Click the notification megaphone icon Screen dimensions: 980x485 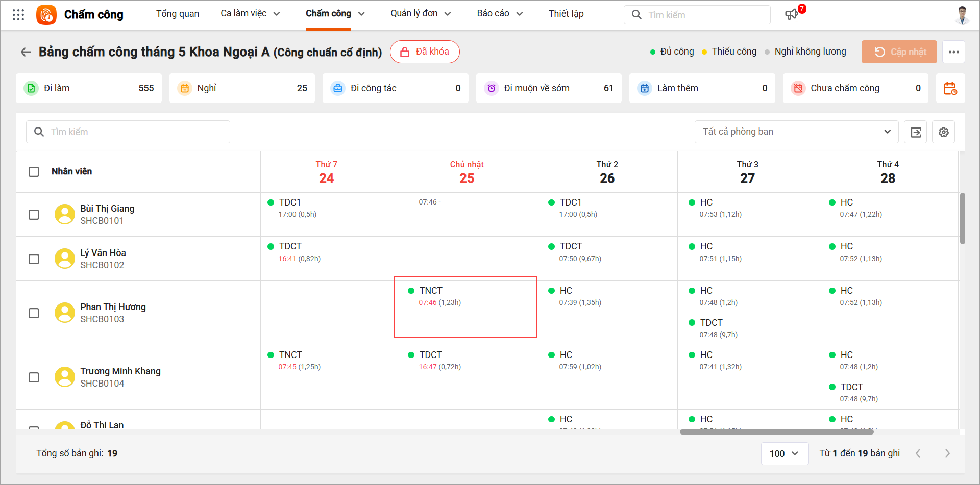(791, 15)
